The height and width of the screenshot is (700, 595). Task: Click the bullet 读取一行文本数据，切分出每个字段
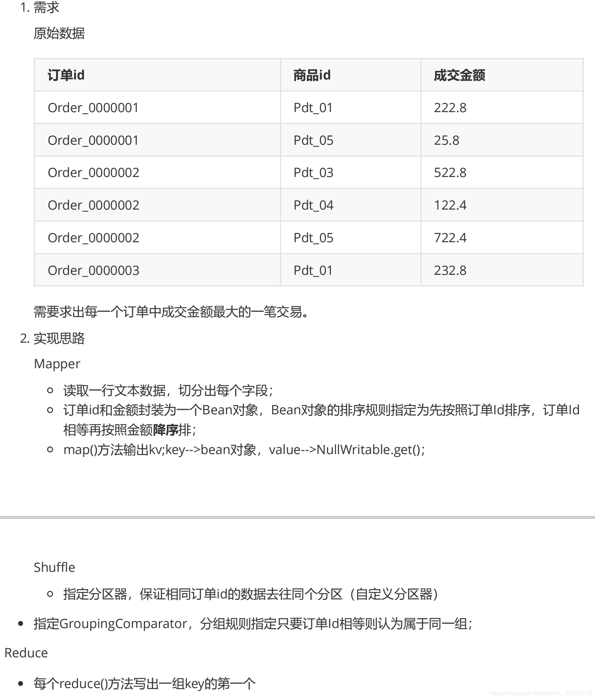point(168,391)
